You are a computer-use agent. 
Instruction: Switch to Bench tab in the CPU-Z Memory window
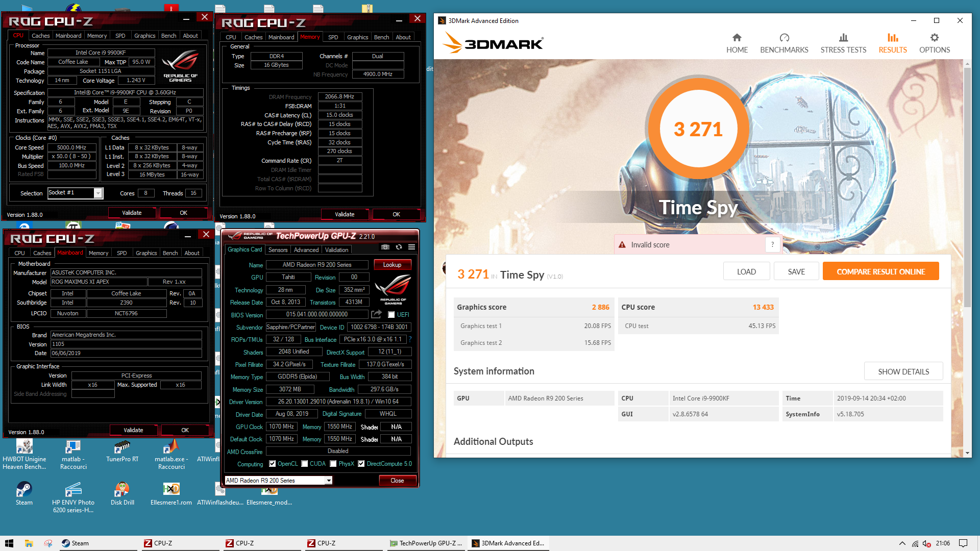[381, 37]
